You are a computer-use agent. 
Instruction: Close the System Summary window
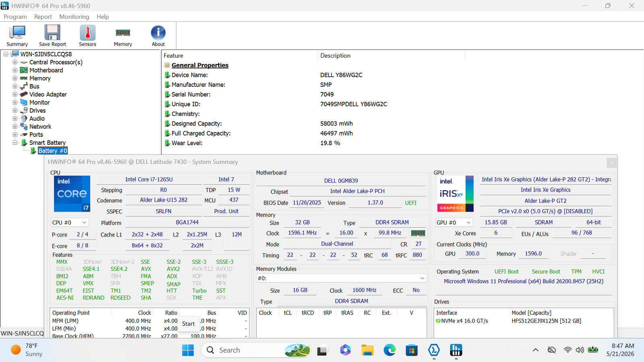coord(612,162)
